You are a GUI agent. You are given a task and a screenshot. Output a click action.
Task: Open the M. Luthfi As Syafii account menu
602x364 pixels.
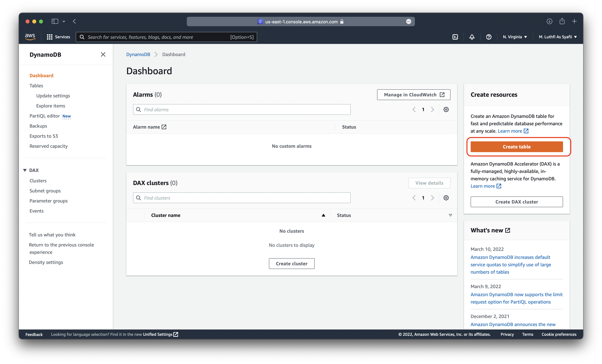(x=558, y=37)
